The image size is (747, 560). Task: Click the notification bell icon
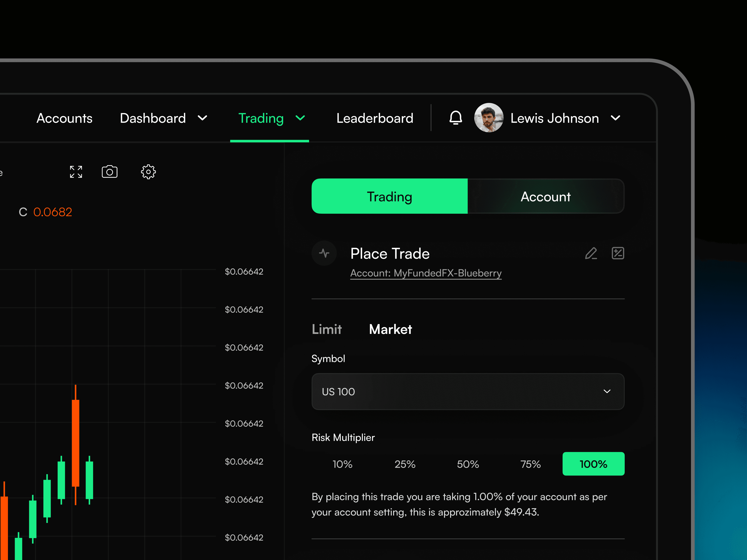(x=456, y=118)
